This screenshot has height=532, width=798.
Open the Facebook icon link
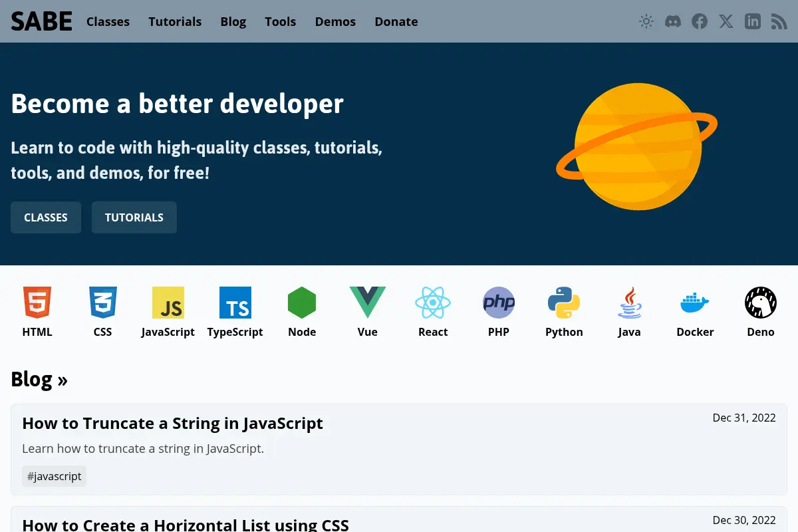(700, 21)
